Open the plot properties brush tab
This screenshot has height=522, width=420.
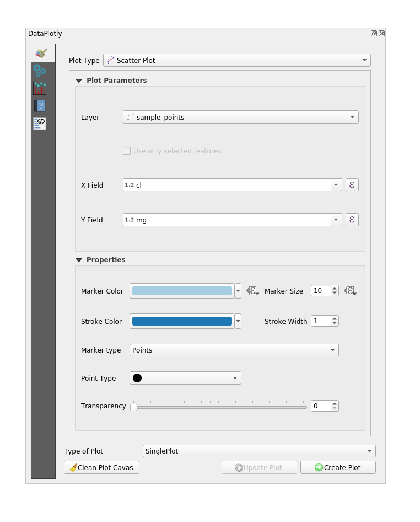[x=42, y=53]
